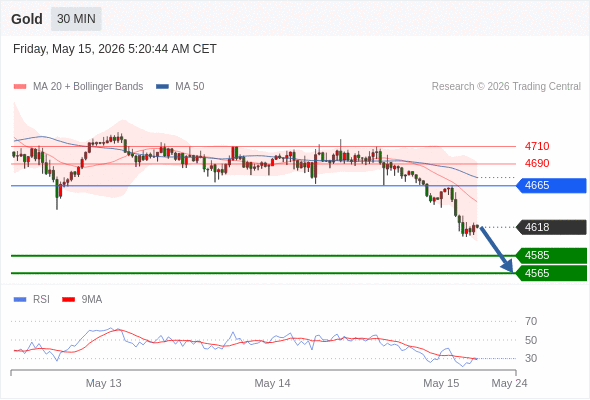Screen dimensions: 590x400
Task: Click the May 14 date axis label
Action: (272, 383)
